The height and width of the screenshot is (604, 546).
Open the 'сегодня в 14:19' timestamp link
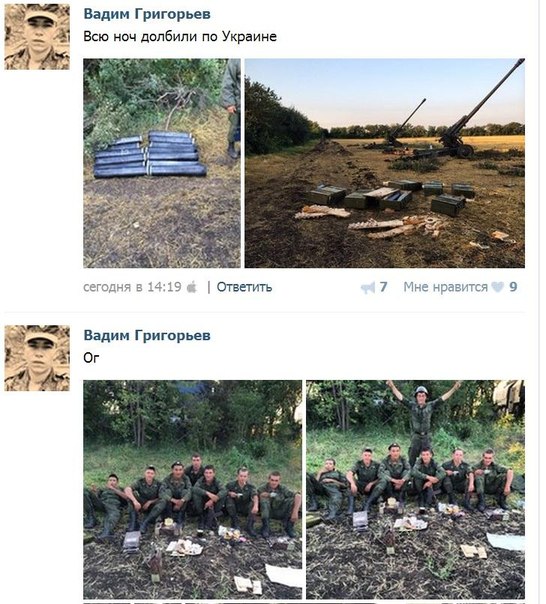132,287
